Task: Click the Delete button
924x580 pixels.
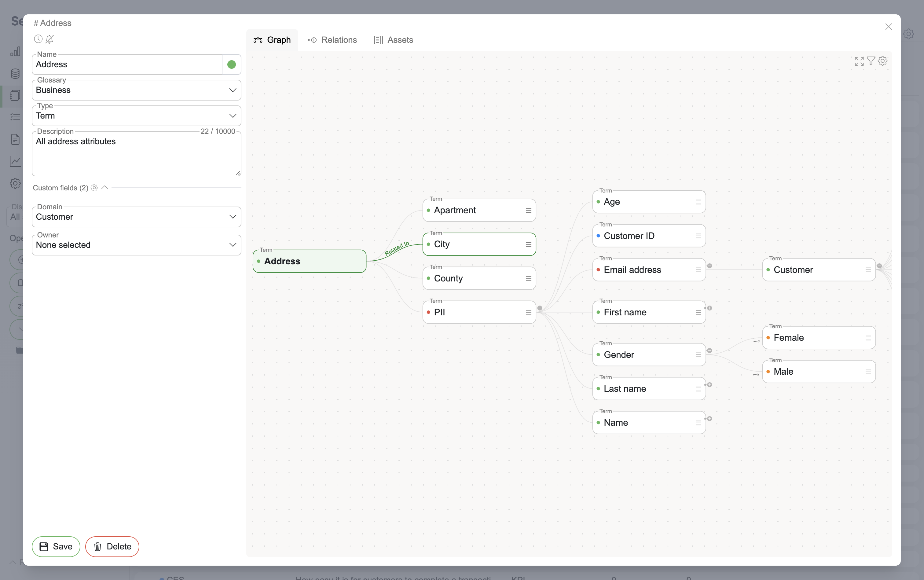Action: (112, 546)
